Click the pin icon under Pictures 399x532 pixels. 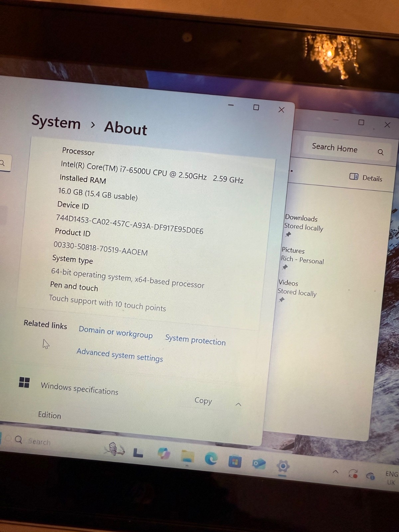point(285,267)
